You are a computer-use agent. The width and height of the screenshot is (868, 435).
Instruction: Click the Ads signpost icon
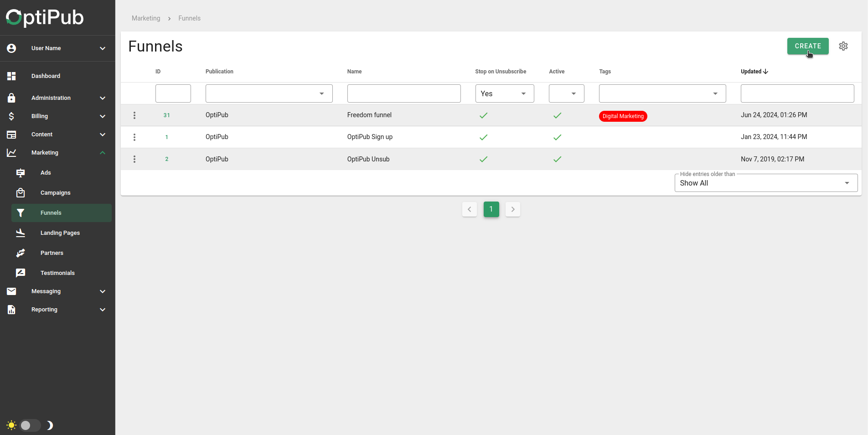tap(21, 173)
